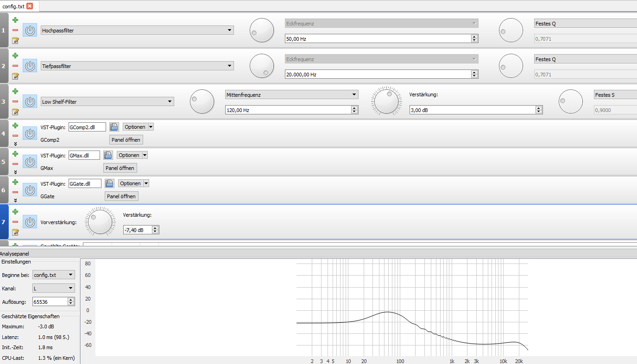Click the Hochpassfilter frequency dial
This screenshot has height=364, width=637.
coord(262,30)
